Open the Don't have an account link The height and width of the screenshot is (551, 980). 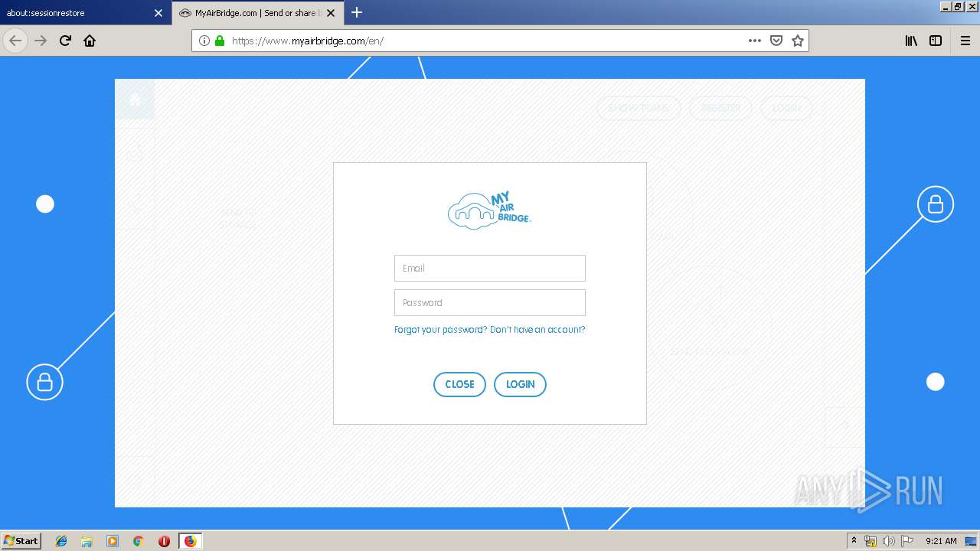click(537, 330)
